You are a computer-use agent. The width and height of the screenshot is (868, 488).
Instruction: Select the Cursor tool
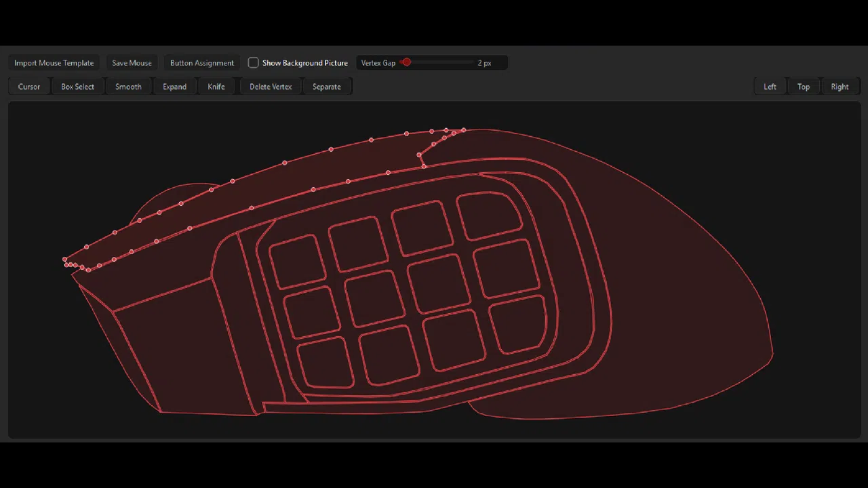(29, 87)
